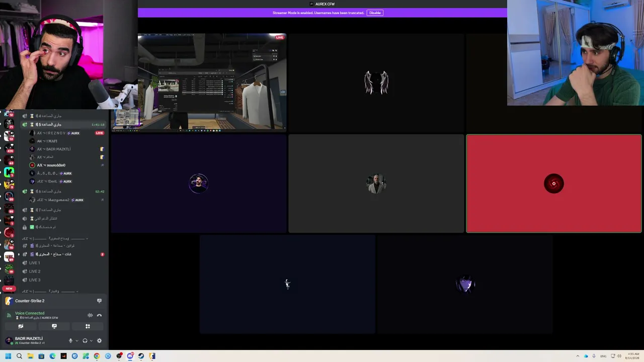Screen dimensions: 644x362
Task: Open Microsoft Edge from taskbar
Action: click(52, 356)
